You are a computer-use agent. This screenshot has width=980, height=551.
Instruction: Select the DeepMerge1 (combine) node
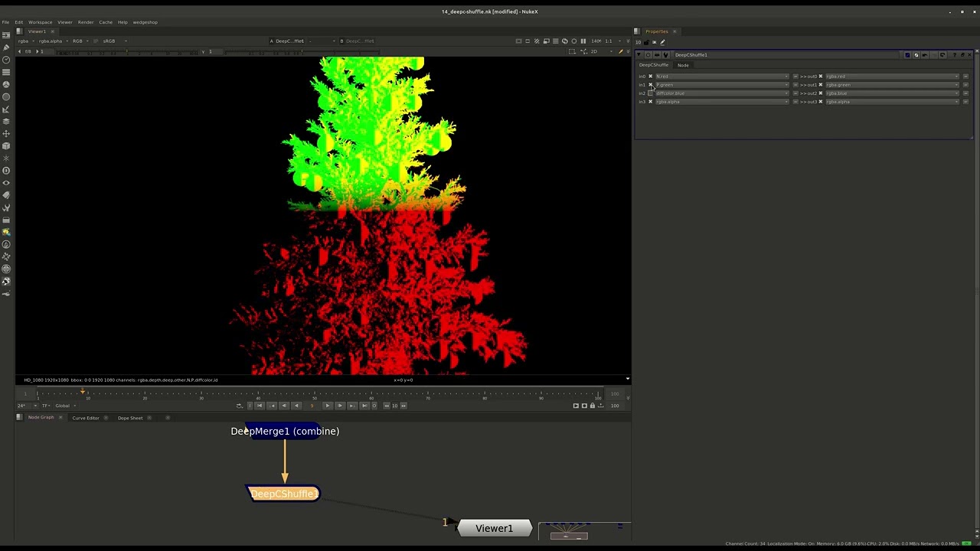coord(285,431)
